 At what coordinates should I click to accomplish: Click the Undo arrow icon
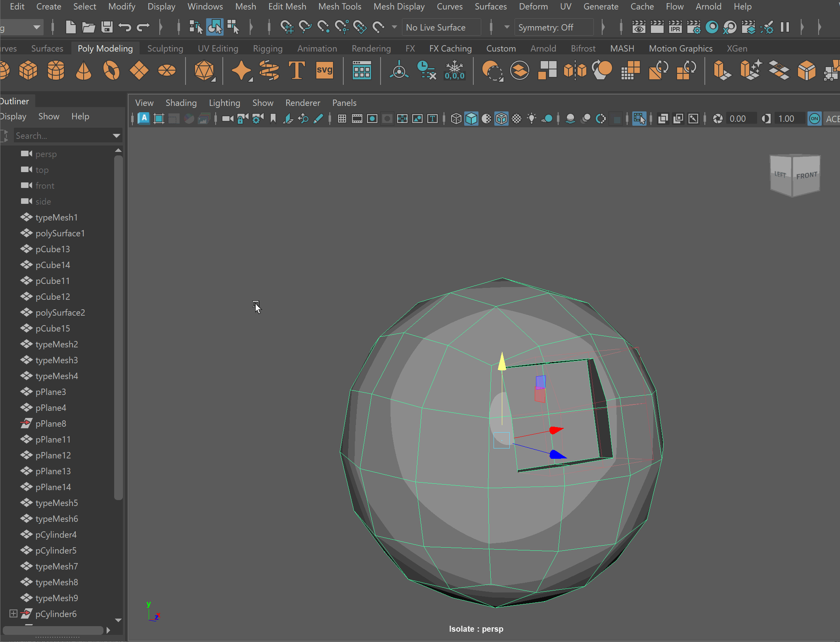pyautogui.click(x=125, y=27)
